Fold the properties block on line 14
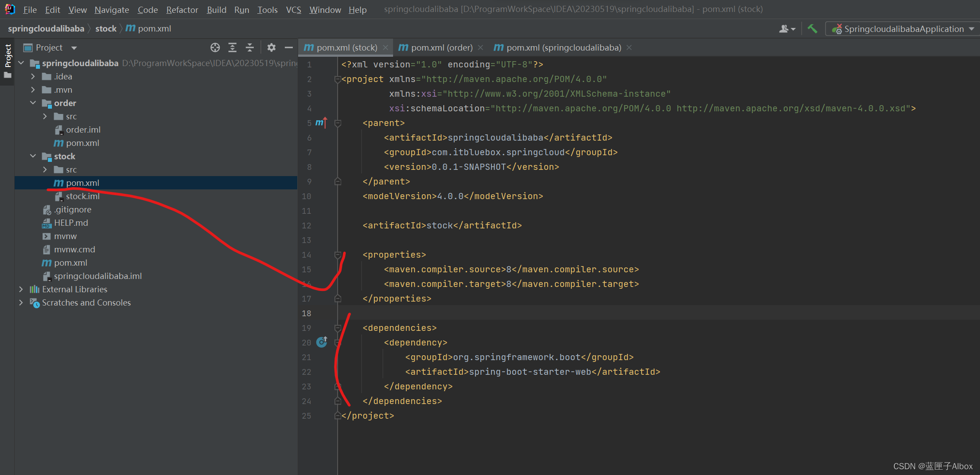The image size is (980, 475). pyautogui.click(x=338, y=255)
